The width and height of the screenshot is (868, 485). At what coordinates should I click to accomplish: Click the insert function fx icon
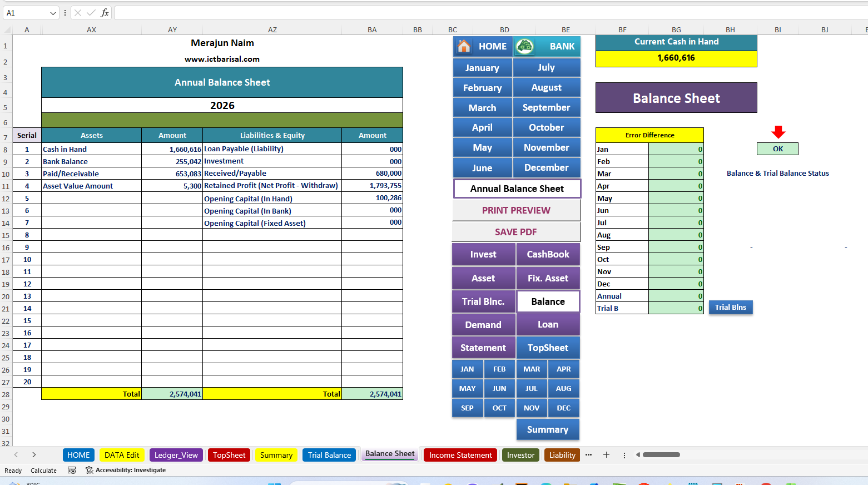105,13
